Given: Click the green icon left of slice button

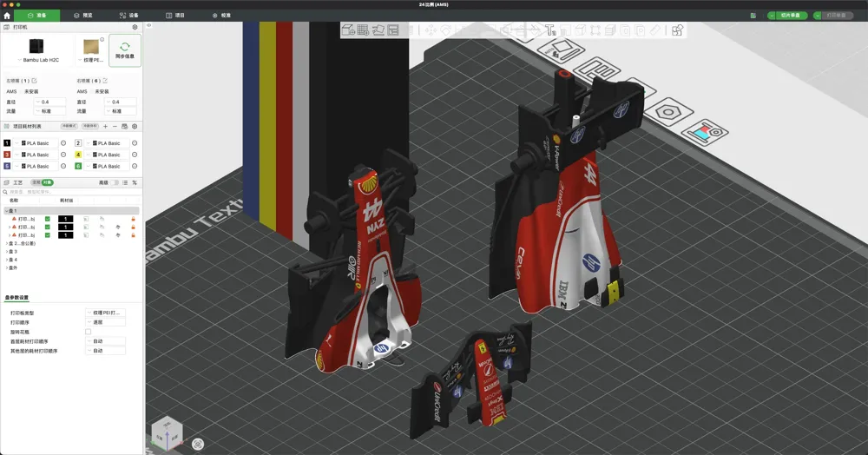Looking at the screenshot, I should tap(753, 16).
